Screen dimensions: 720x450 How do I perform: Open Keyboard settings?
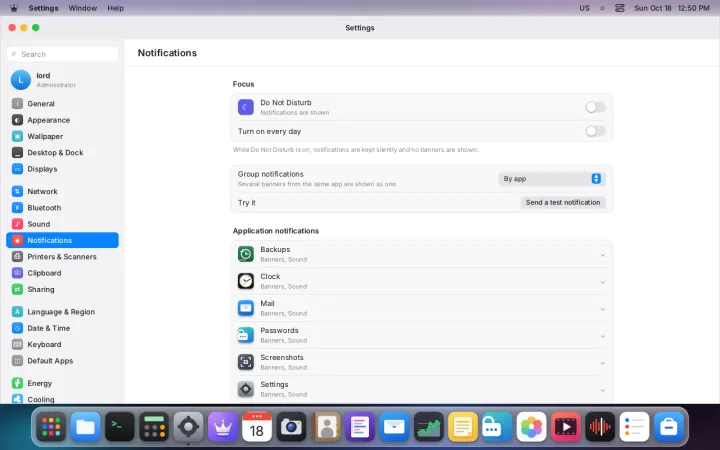tap(62, 344)
